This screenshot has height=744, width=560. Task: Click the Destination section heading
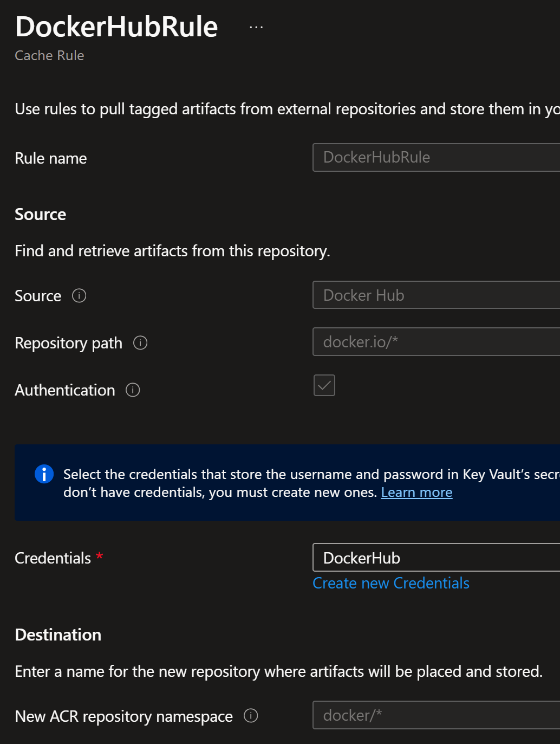click(58, 635)
